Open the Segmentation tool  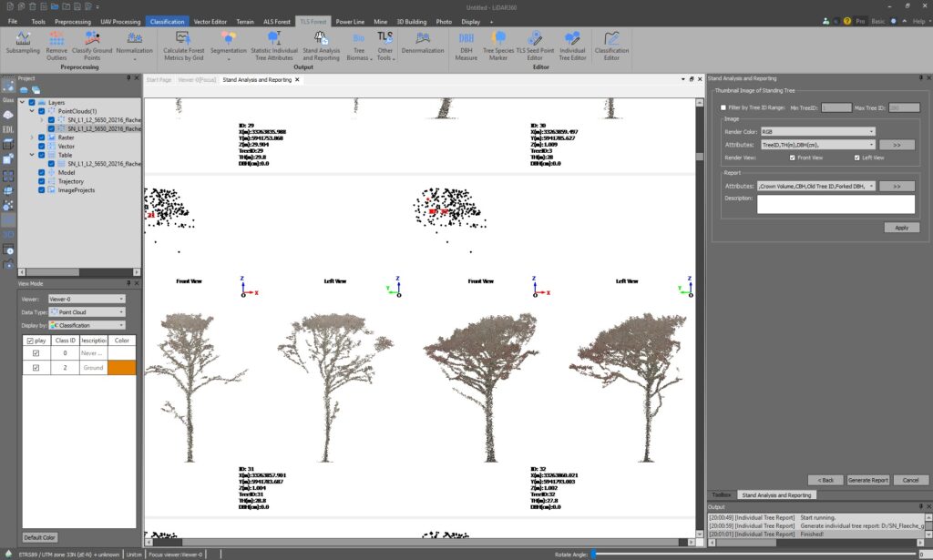pos(229,46)
